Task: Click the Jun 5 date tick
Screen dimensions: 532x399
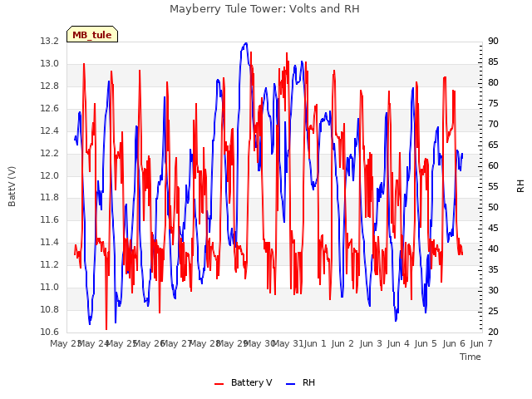Action: (426, 343)
